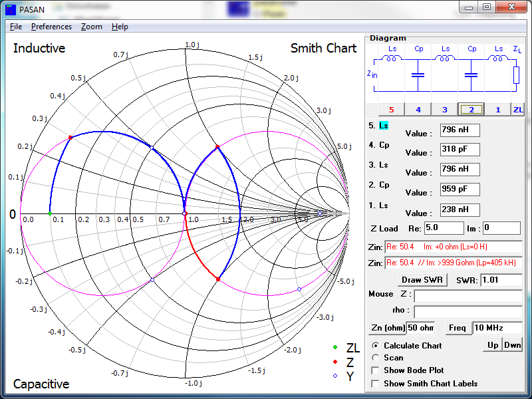Open the Zoom menu
This screenshot has height=399, width=532.
pos(91,27)
